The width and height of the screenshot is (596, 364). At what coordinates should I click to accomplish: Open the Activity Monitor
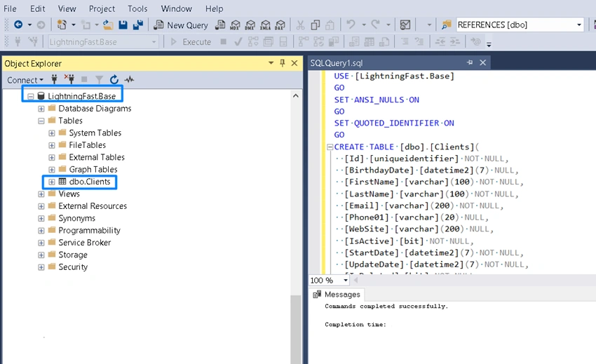click(405, 25)
